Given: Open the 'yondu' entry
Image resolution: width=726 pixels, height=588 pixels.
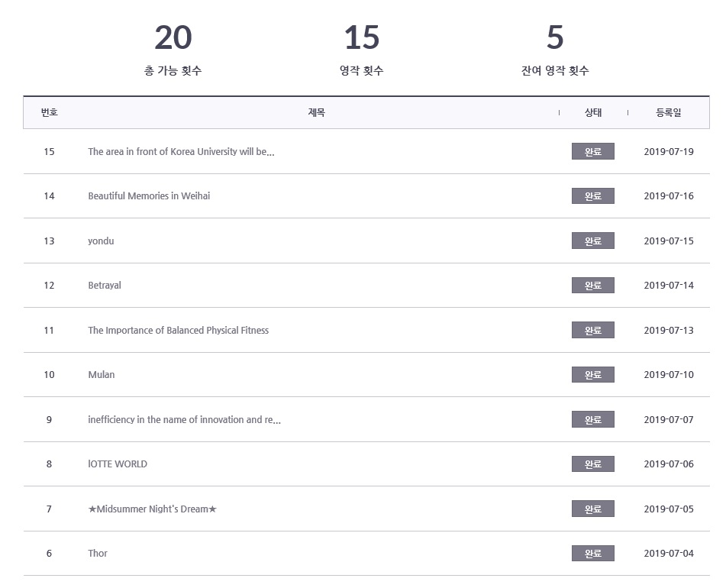Looking at the screenshot, I should point(101,241).
